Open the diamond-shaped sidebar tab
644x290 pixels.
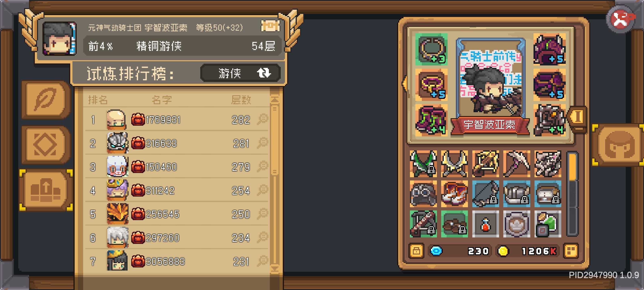tap(46, 144)
